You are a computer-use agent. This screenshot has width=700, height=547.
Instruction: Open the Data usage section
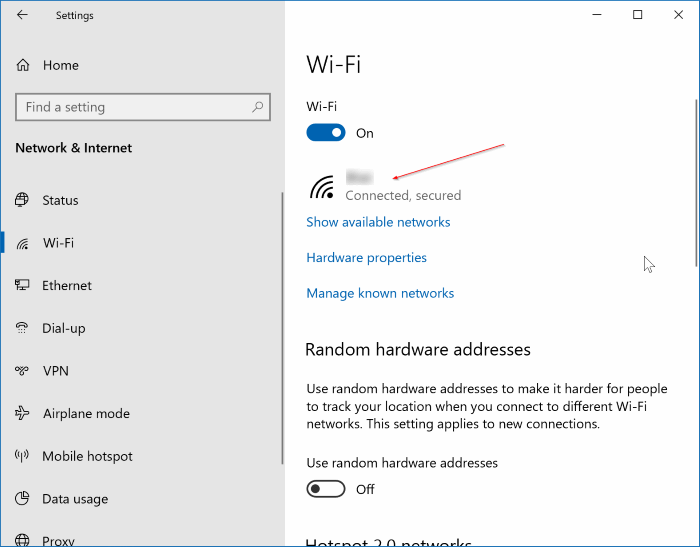tap(75, 499)
